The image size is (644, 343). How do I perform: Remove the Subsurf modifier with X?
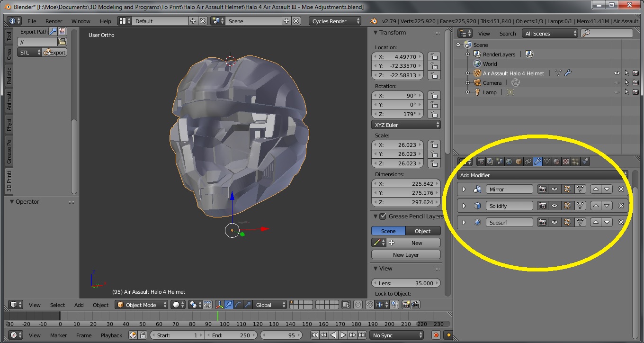pyautogui.click(x=621, y=222)
